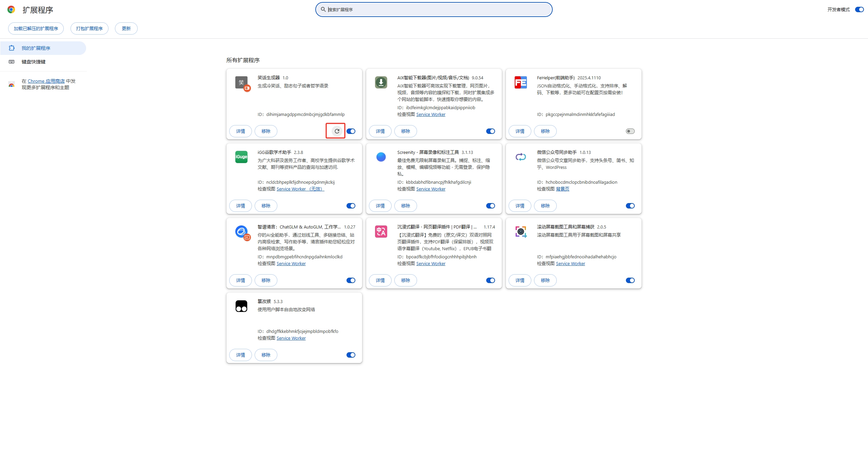Open the Chrome 应用商店 link
Image resolution: width=868 pixels, height=458 pixels.
pyautogui.click(x=46, y=81)
